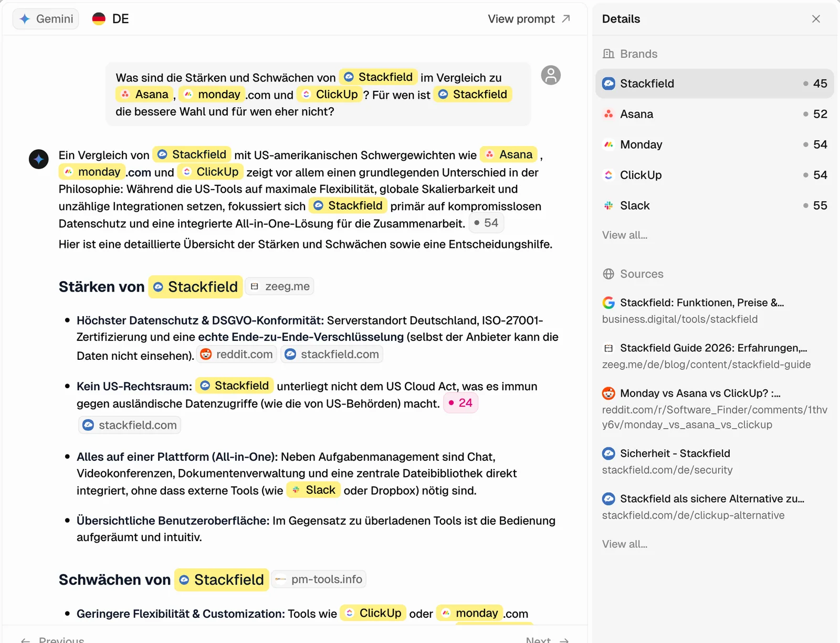This screenshot has height=643, width=840.
Task: Click the URL stackfield.com/de/security
Action: click(667, 470)
